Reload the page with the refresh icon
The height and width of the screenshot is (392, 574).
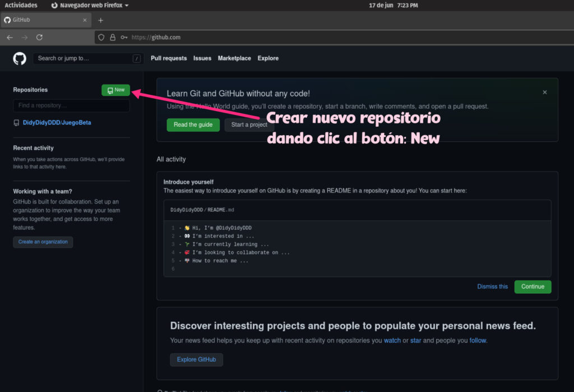(39, 37)
